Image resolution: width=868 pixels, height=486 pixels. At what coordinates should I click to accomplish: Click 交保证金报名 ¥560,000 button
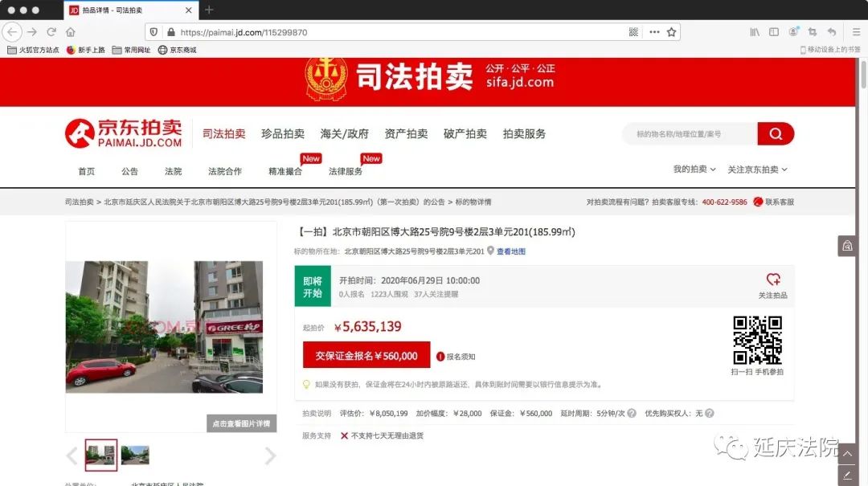(366, 355)
